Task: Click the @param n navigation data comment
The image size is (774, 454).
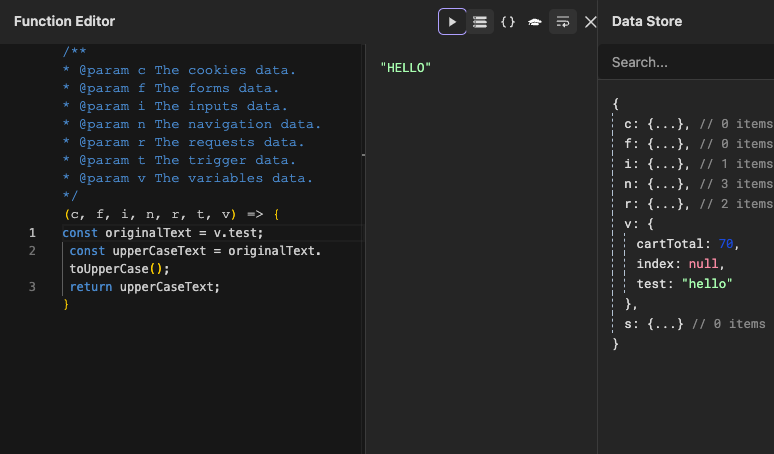Action: point(192,124)
